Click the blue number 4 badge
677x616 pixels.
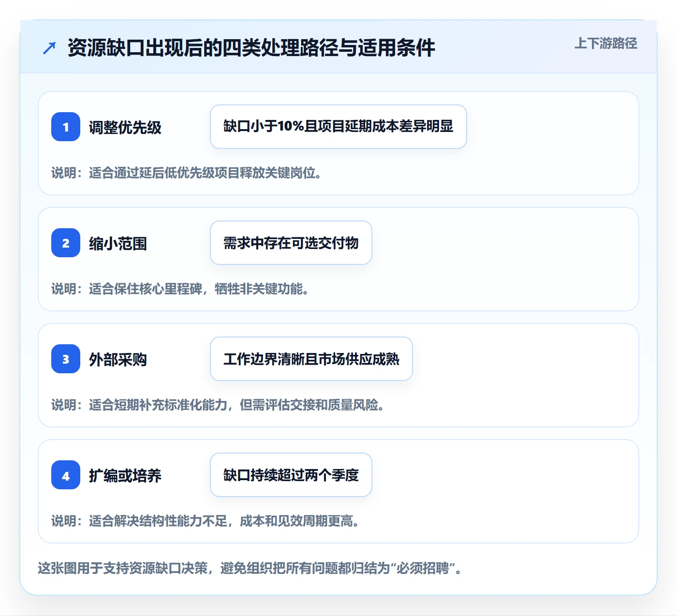[x=66, y=475]
